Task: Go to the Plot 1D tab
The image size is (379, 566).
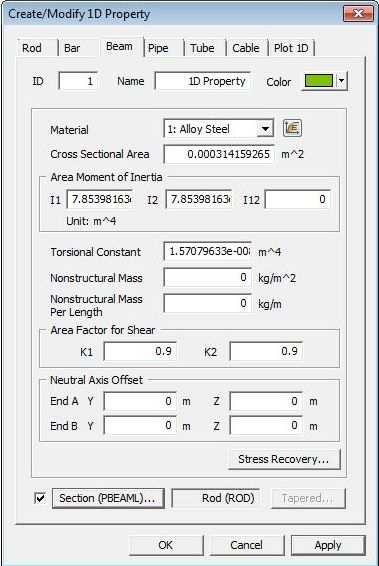Action: pos(291,48)
